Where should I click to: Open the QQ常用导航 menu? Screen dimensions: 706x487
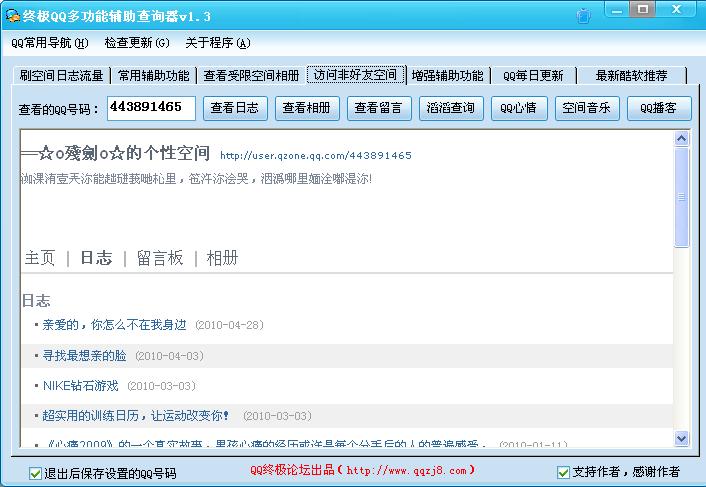point(50,43)
